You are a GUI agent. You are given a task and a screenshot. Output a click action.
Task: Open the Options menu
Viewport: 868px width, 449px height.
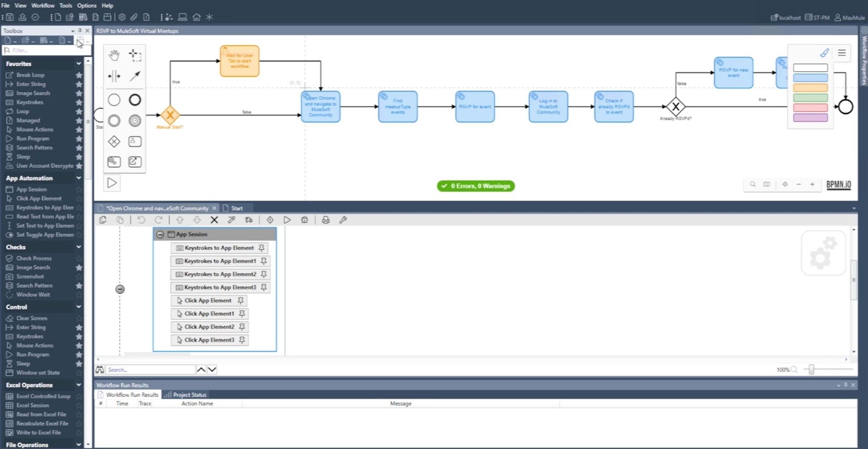click(87, 5)
